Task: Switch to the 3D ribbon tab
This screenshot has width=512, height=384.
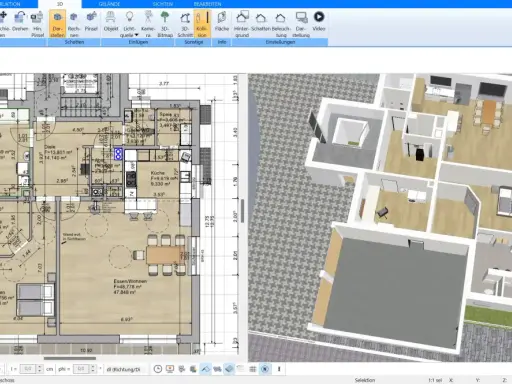Action: pyautogui.click(x=60, y=4)
